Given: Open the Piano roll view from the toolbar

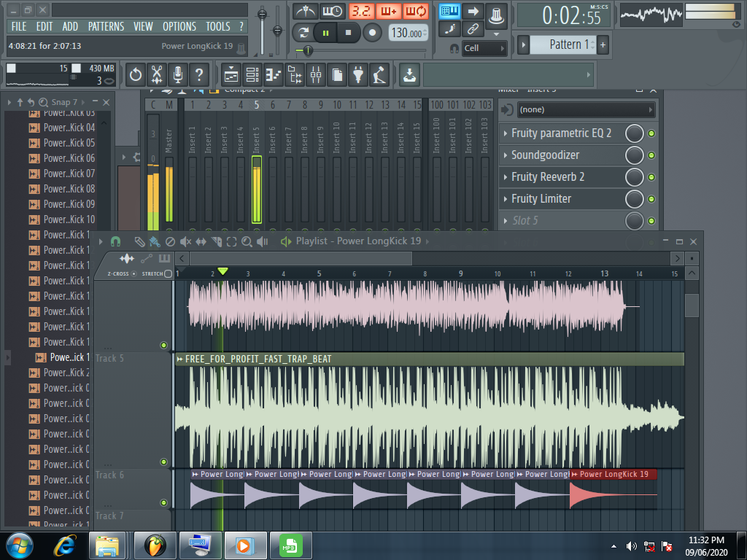Looking at the screenshot, I should click(274, 74).
